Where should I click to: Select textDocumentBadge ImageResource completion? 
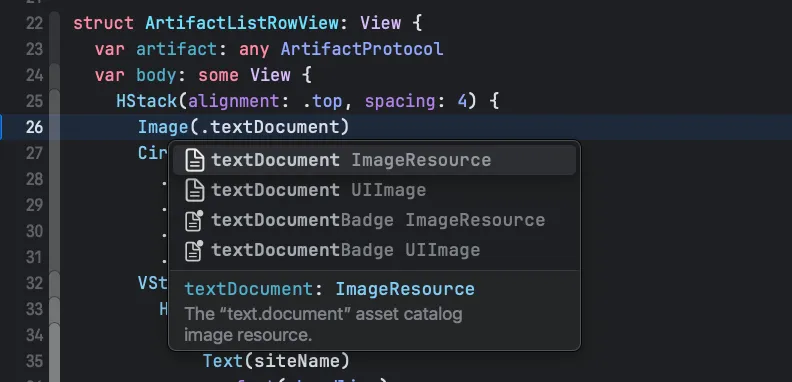coord(374,220)
